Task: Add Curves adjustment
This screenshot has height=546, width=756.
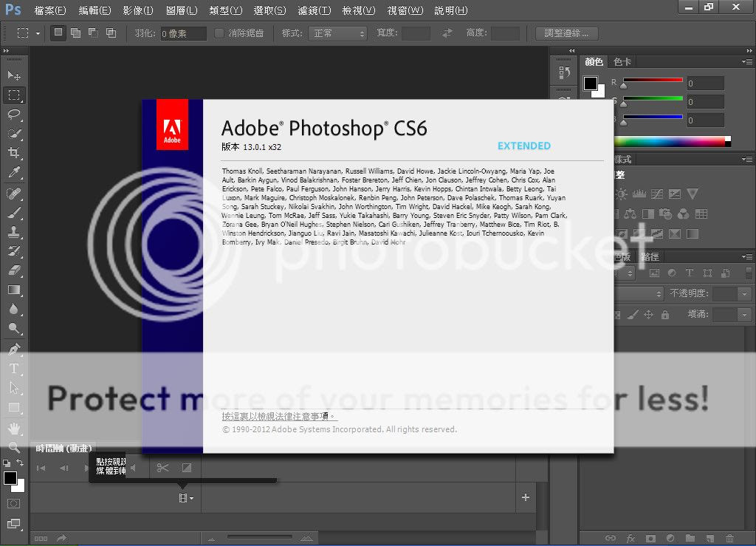Action: (657, 194)
